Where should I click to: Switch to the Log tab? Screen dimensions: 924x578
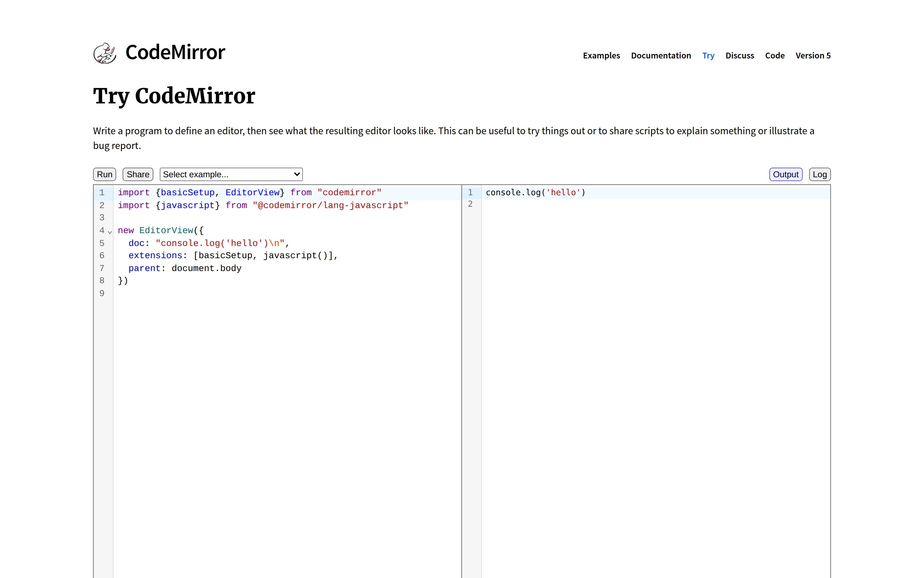[819, 174]
